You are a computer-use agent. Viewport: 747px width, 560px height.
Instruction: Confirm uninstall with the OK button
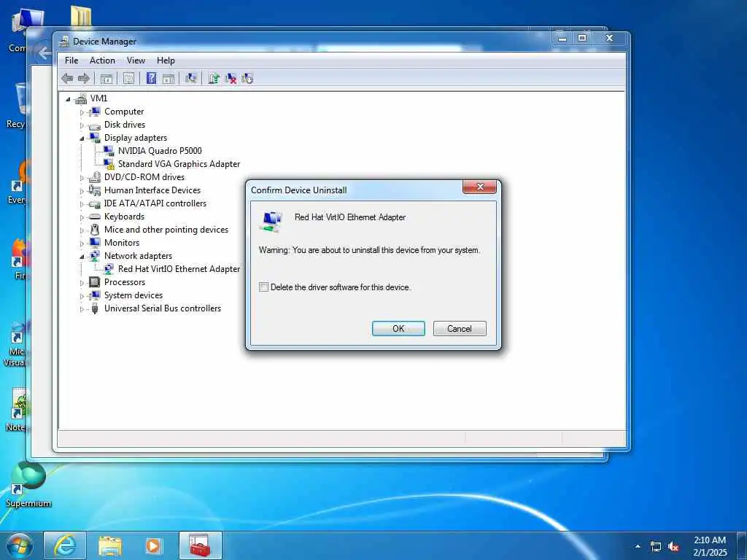398,329
